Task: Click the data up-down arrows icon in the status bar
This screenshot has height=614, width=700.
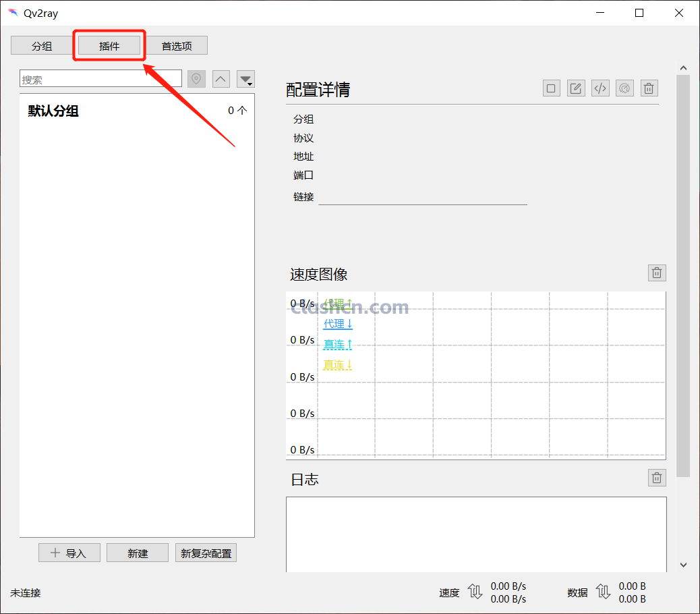Action: pos(603,592)
